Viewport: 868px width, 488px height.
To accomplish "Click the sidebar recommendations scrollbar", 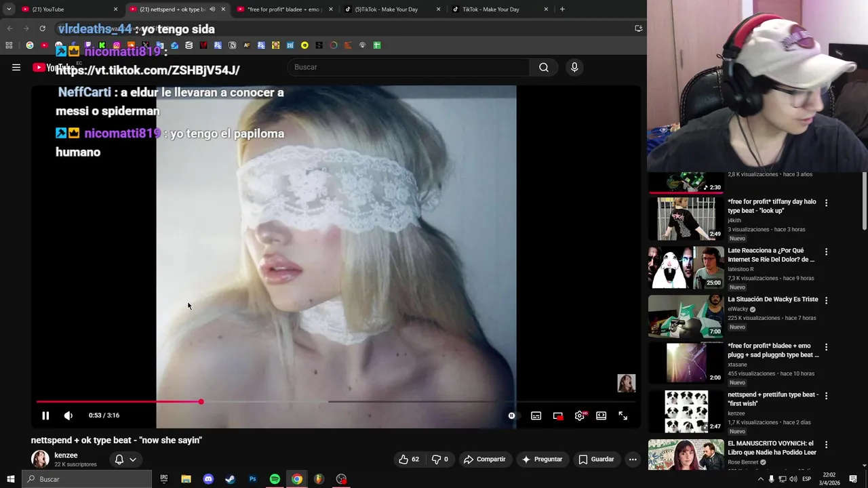I will (x=864, y=201).
